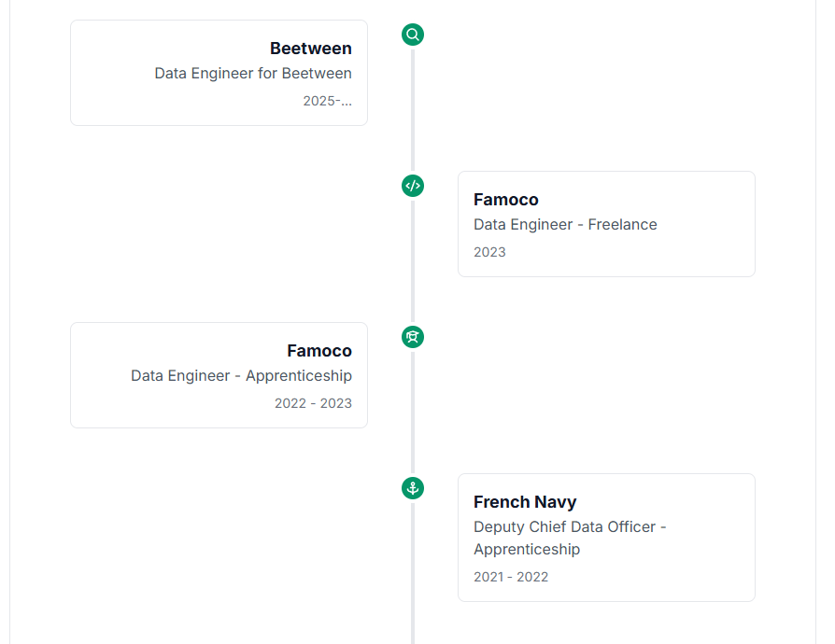Viewport: 835px width, 644px height.
Task: Open the Famoco heading in Freelance card
Action: tap(506, 200)
